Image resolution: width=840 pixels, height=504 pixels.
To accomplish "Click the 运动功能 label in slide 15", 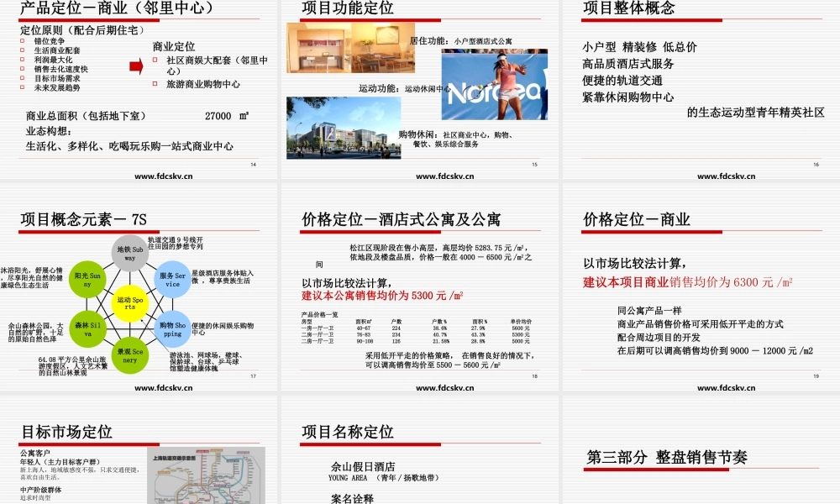I will point(380,88).
